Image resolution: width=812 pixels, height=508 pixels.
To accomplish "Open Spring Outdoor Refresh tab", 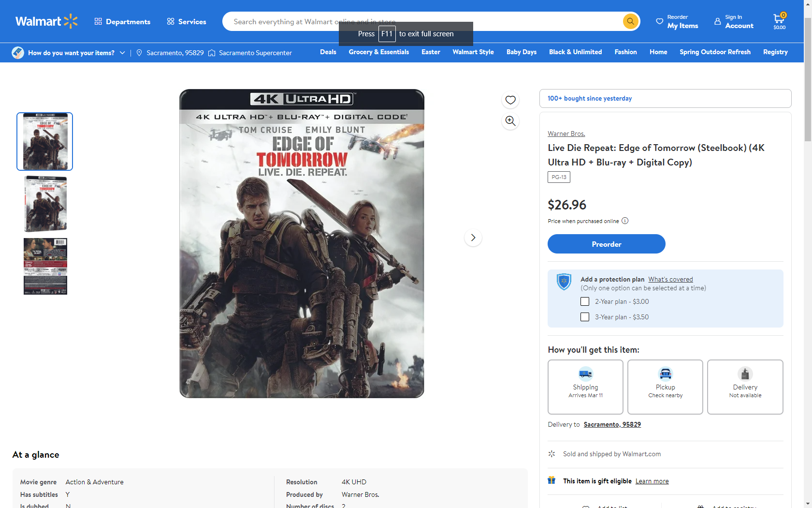I will click(x=715, y=52).
